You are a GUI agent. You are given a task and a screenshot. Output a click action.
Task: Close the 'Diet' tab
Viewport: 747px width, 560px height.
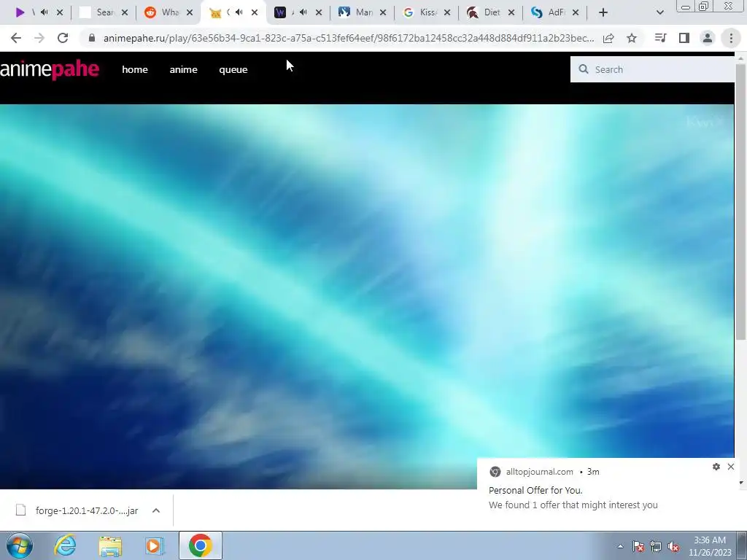coord(511,12)
